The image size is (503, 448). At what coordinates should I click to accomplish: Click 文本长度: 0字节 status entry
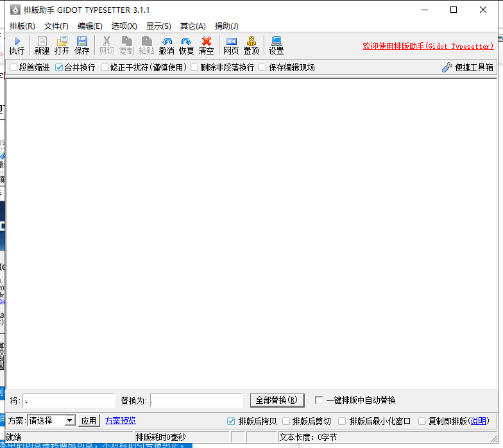point(308,437)
